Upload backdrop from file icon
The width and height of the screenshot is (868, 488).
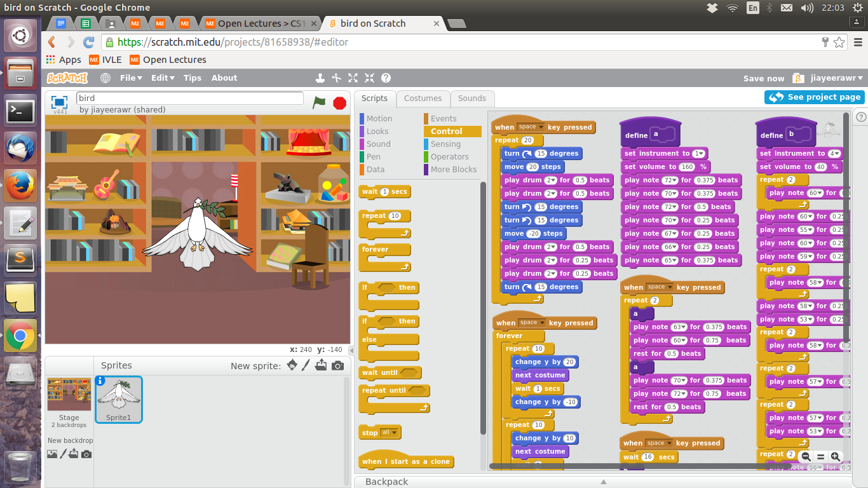coord(74,454)
